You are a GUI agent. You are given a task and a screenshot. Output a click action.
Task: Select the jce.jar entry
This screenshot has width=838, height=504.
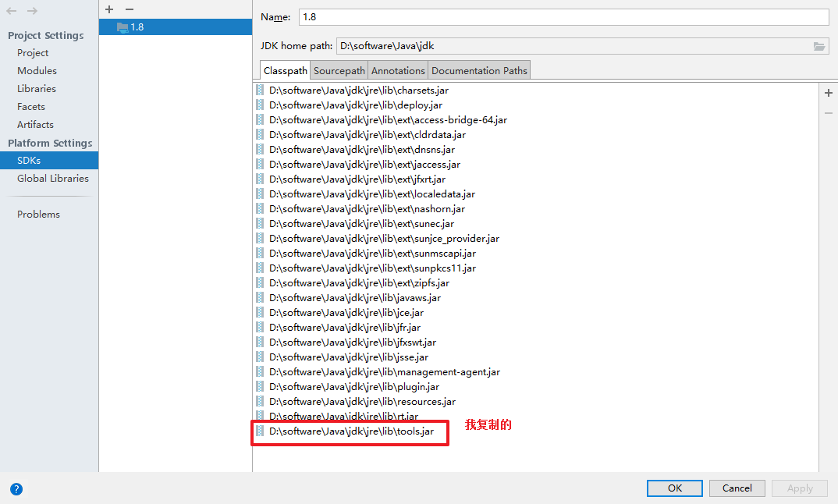346,313
